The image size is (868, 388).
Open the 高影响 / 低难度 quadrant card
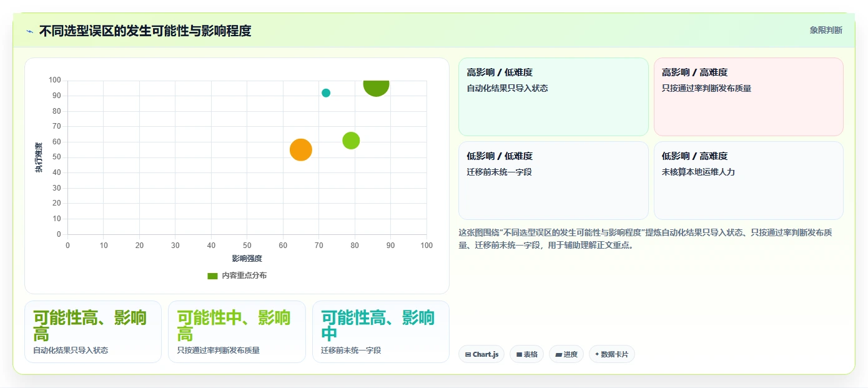(553, 97)
